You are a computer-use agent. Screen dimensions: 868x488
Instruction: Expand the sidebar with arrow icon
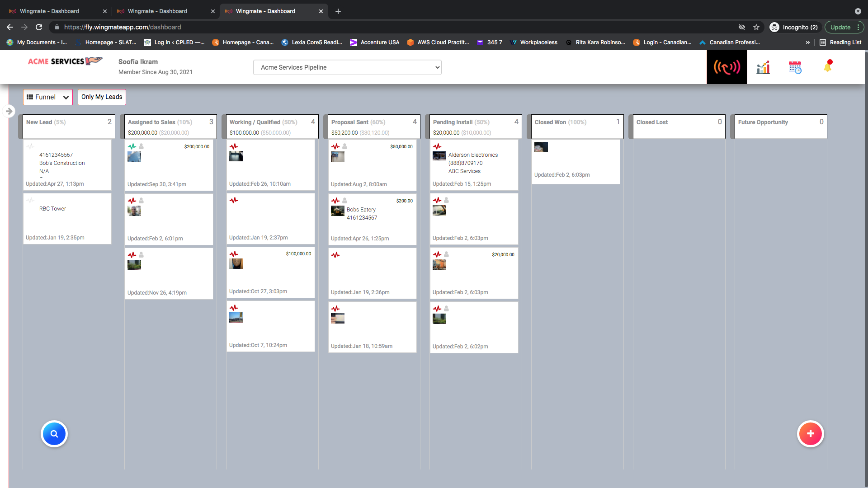tap(9, 111)
